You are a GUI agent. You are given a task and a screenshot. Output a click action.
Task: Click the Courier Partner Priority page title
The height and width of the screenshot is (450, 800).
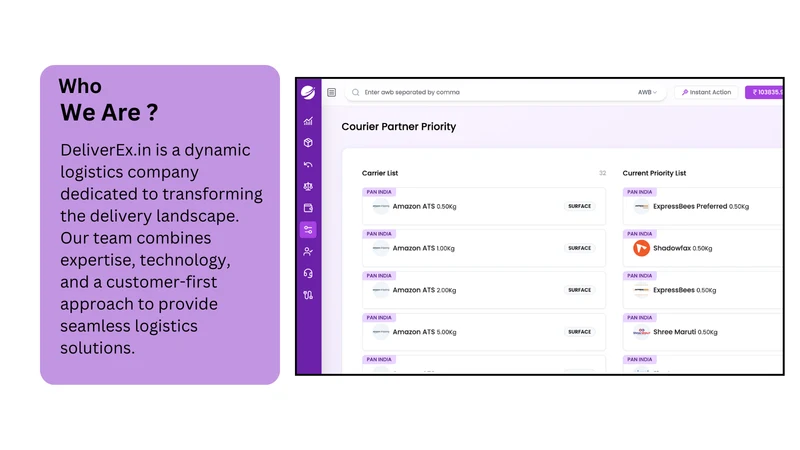[x=399, y=127]
